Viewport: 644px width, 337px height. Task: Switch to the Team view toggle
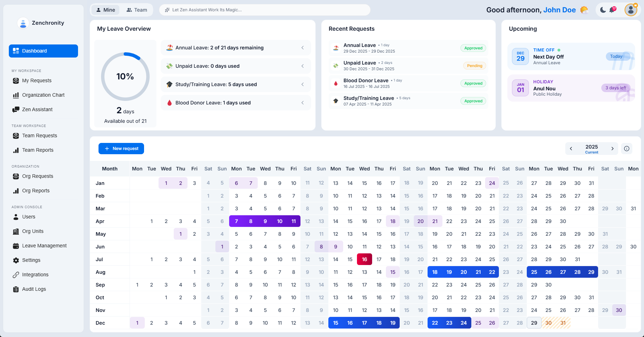click(137, 10)
